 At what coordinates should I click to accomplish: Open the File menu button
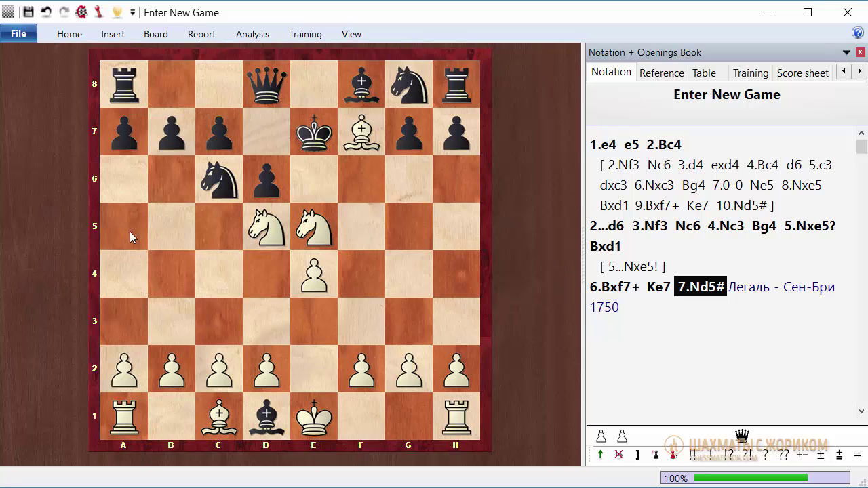(18, 33)
